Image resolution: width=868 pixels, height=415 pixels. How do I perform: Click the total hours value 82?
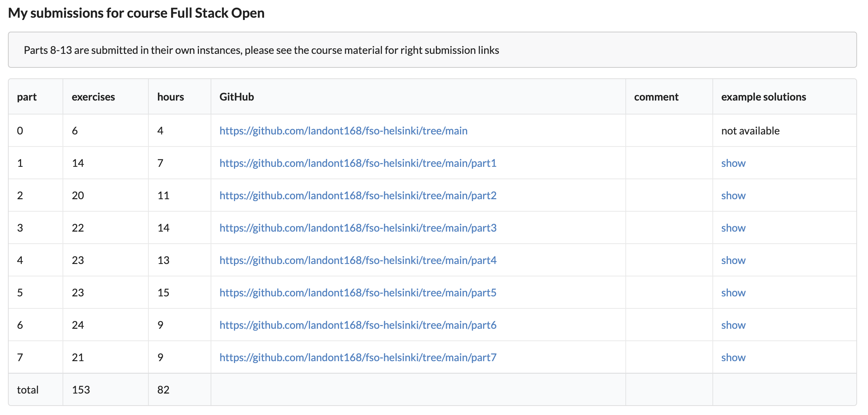tap(163, 390)
